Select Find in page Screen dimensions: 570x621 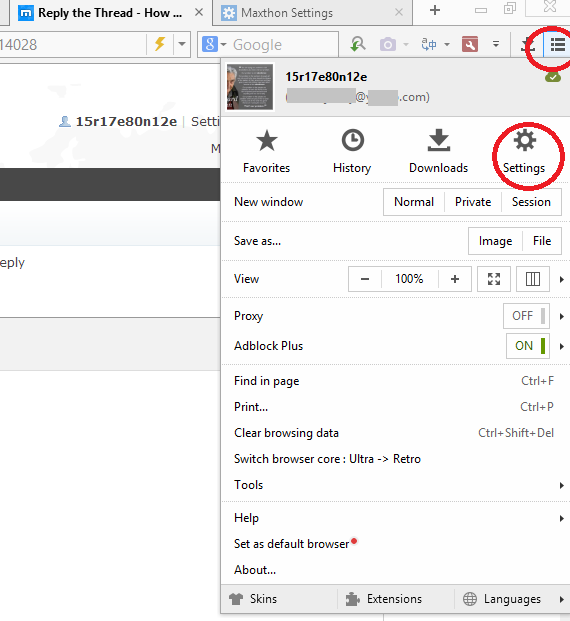pos(396,381)
